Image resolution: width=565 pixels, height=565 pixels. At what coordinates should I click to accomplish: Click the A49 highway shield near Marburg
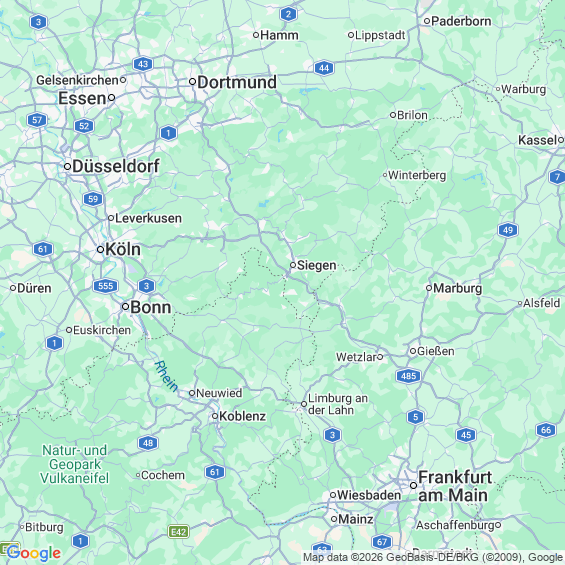(508, 230)
